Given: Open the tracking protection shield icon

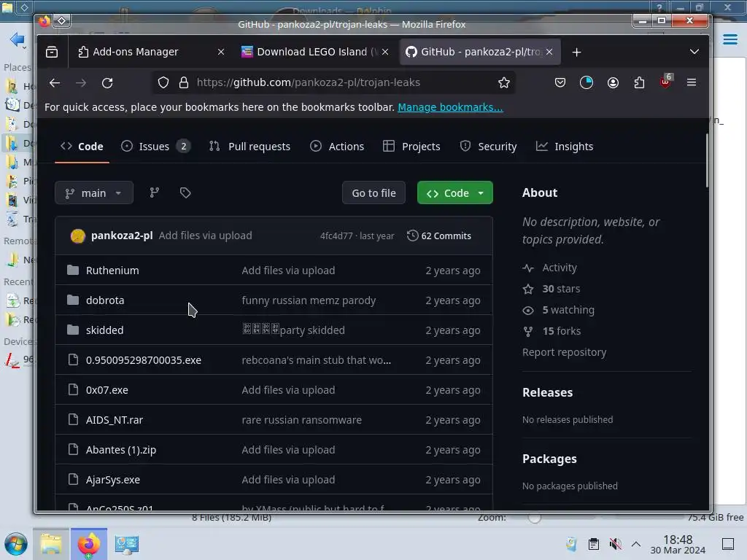Looking at the screenshot, I should (163, 83).
